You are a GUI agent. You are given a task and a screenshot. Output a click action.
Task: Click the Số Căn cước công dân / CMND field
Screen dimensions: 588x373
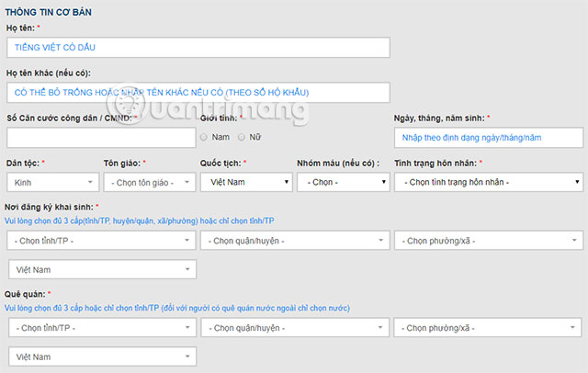coord(101,137)
